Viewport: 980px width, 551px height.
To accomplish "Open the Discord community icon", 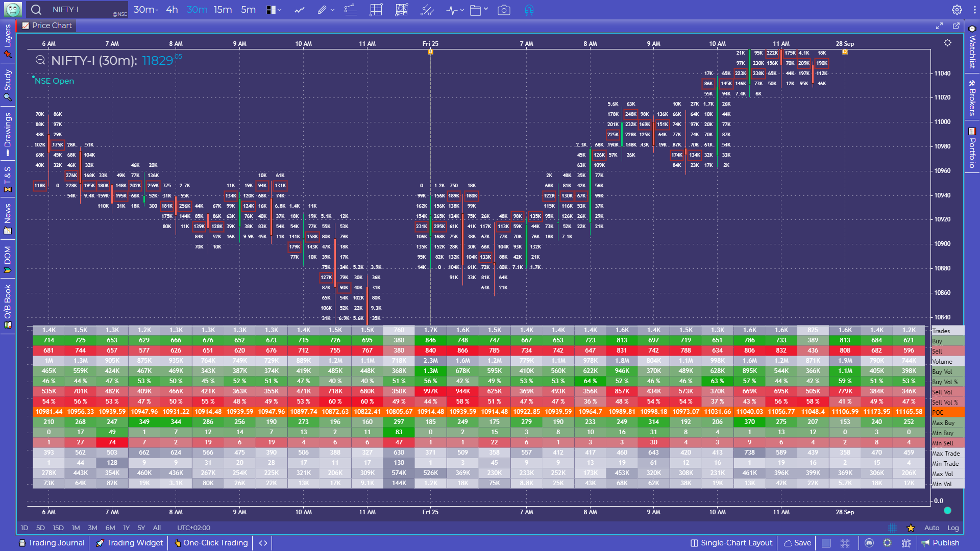I will [x=869, y=543].
